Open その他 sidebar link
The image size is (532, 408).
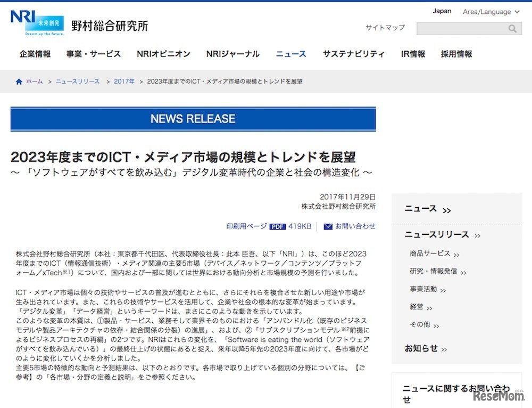click(420, 325)
